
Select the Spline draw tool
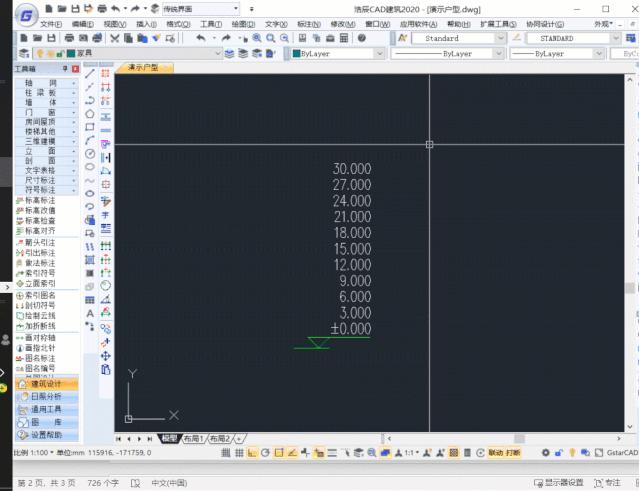coord(90,181)
